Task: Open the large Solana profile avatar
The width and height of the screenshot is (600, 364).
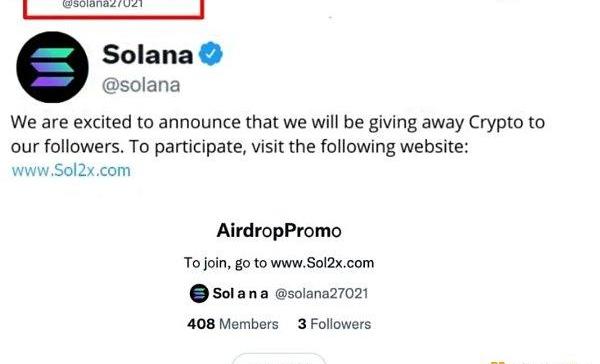Action: tap(52, 67)
